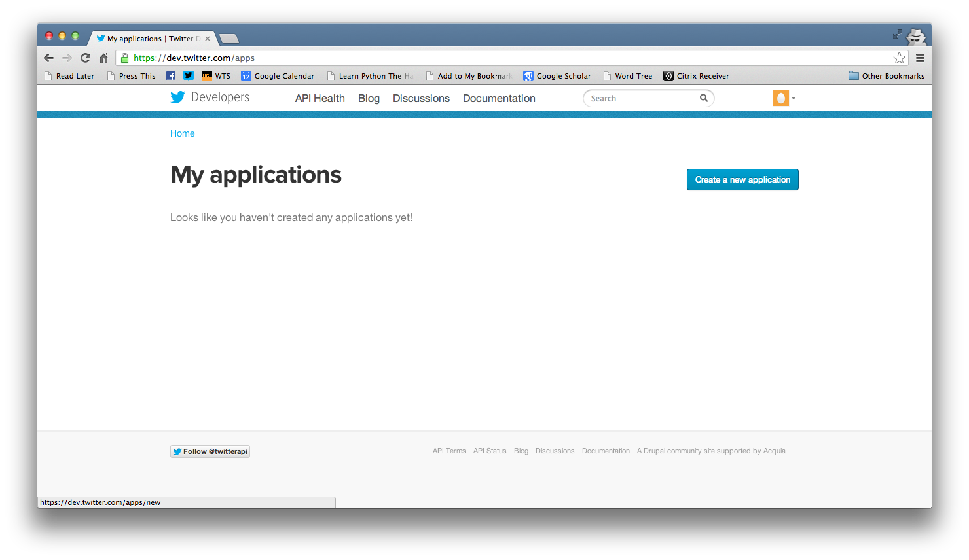Click the Home breadcrumb link
The width and height of the screenshot is (969, 560).
183,133
